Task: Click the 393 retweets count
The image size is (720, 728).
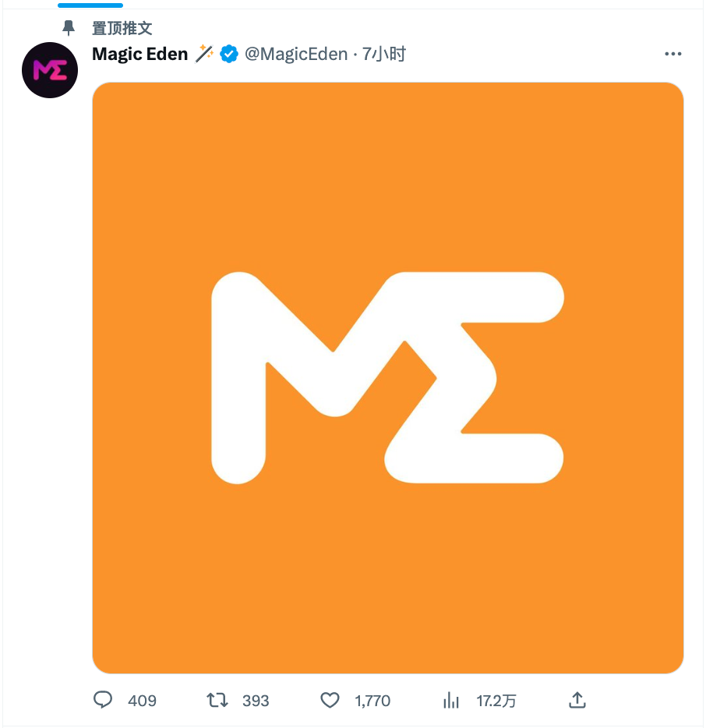Action: [256, 701]
